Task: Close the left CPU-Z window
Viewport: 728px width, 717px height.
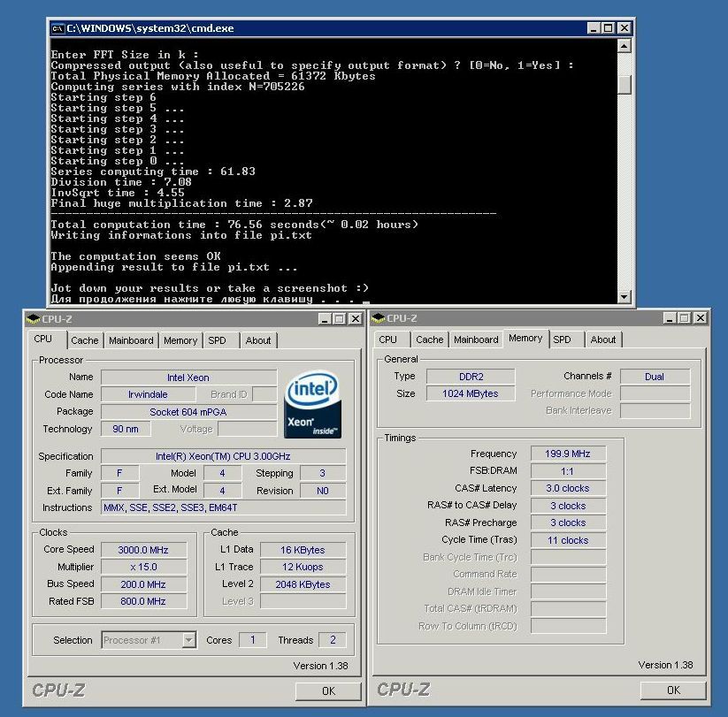Action: pyautogui.click(x=356, y=319)
